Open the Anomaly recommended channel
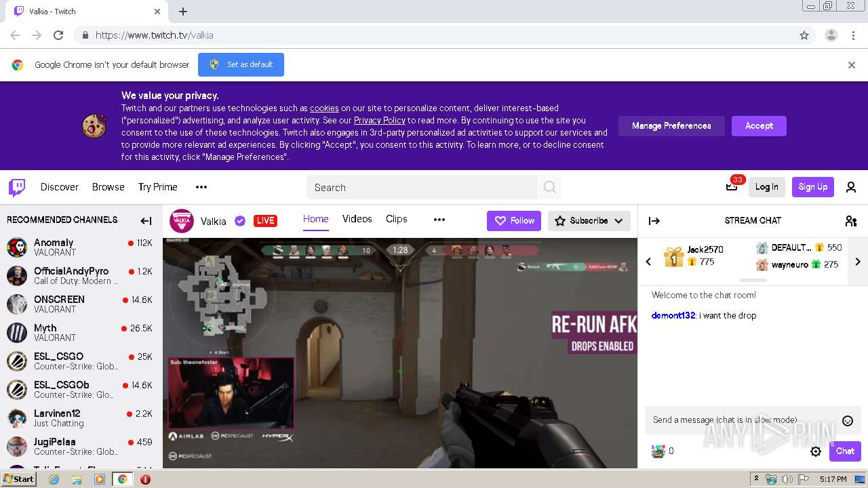The width and height of the screenshot is (868, 488). (80, 247)
